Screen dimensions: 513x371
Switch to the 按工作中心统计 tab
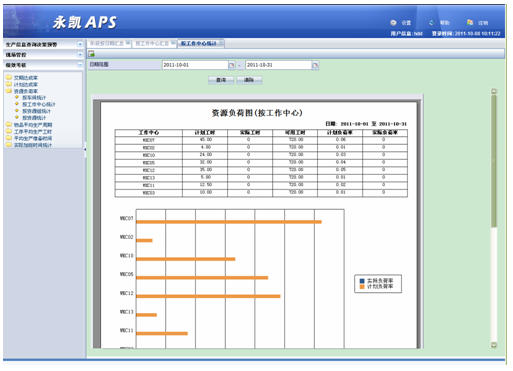[199, 44]
